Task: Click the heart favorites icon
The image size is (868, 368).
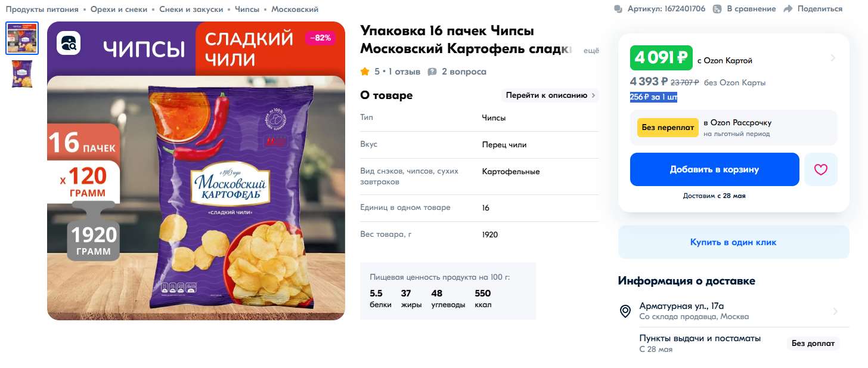Action: coord(821,169)
